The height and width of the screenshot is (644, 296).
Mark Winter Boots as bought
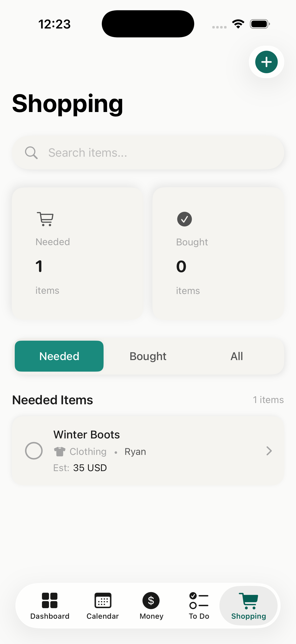(x=34, y=451)
